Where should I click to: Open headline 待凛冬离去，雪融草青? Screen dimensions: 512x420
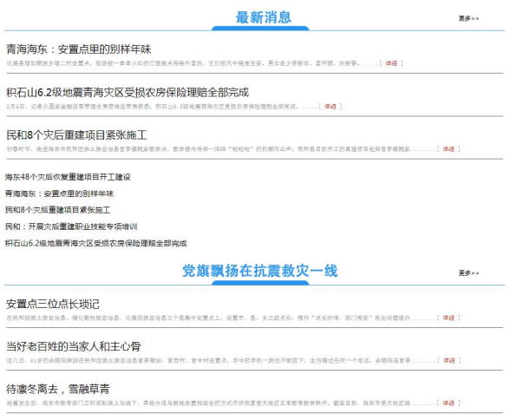58,390
